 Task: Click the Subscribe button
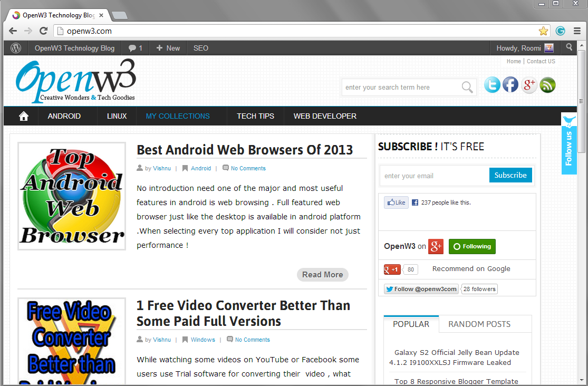coord(510,175)
